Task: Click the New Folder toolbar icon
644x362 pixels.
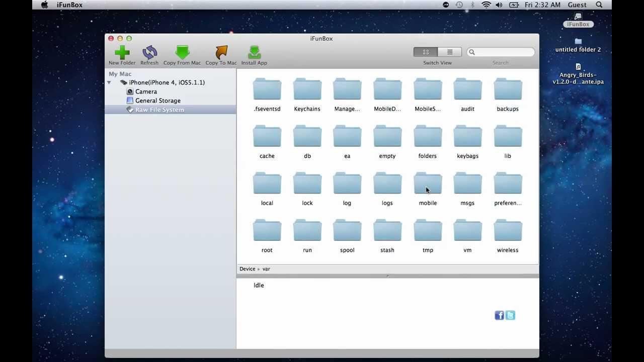Action: [122, 53]
